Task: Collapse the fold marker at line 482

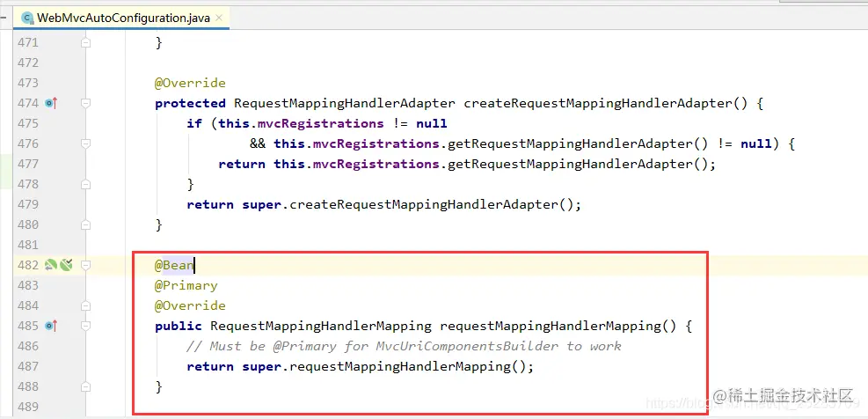Action: (x=85, y=265)
